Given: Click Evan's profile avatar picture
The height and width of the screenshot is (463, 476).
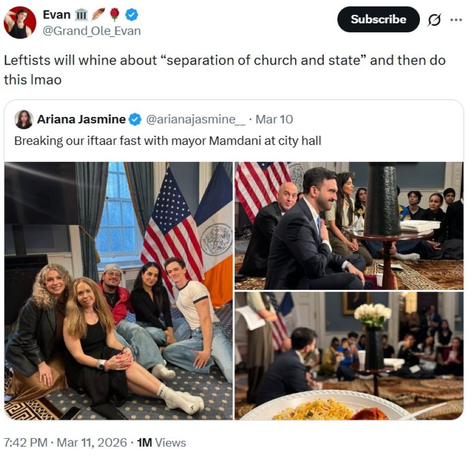Looking at the screenshot, I should [x=20, y=23].
